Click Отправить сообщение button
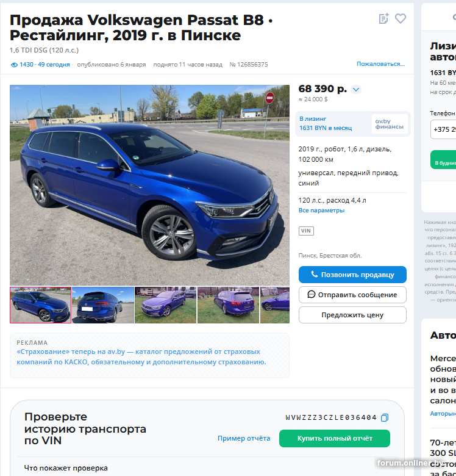Image resolution: width=456 pixels, height=476 pixels. 352,295
